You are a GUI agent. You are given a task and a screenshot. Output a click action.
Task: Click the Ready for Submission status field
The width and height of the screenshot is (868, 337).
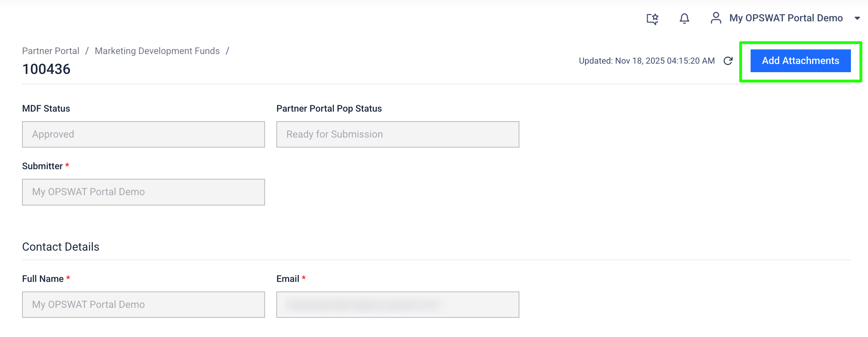pyautogui.click(x=397, y=134)
